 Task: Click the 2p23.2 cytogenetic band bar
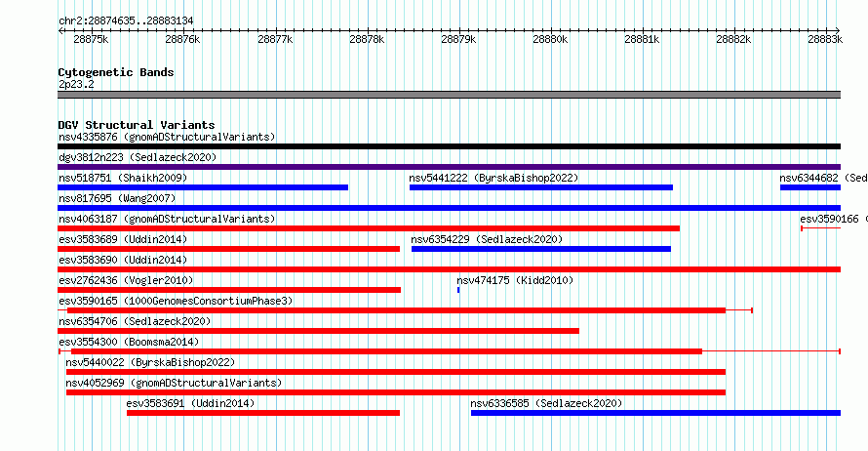(449, 95)
